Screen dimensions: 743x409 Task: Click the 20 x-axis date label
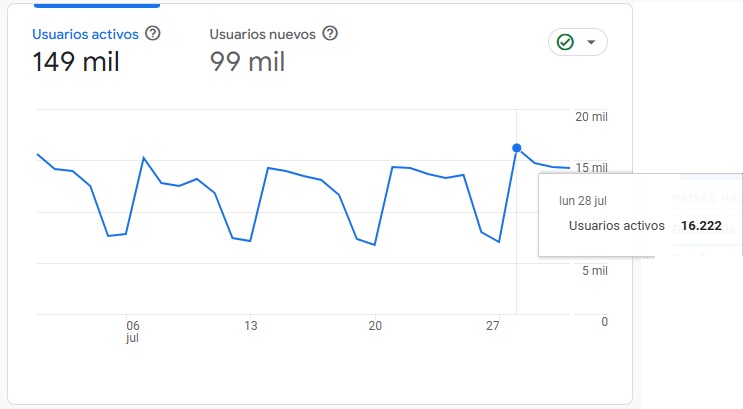click(x=375, y=326)
